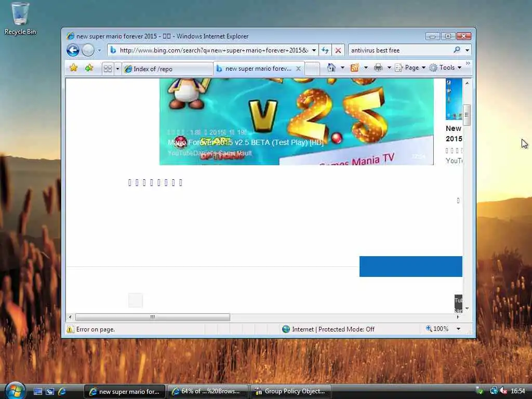532x399 pixels.
Task: Expand the Home button dropdown arrow
Action: pos(342,68)
